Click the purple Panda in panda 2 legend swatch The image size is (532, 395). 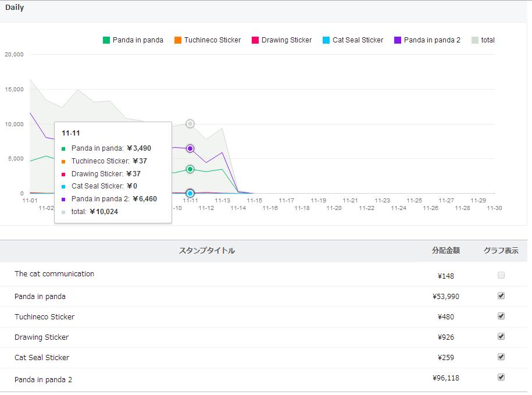pyautogui.click(x=398, y=40)
